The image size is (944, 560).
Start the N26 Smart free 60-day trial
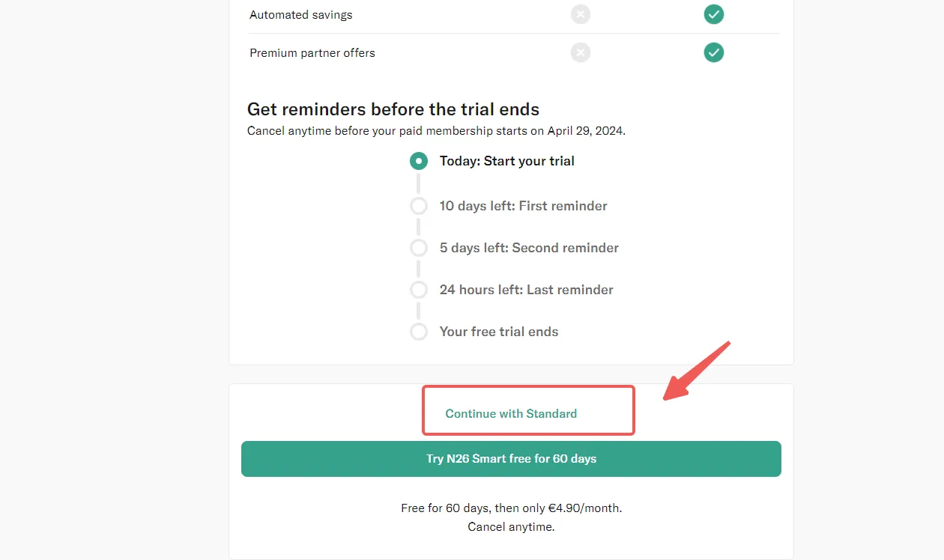pos(511,459)
